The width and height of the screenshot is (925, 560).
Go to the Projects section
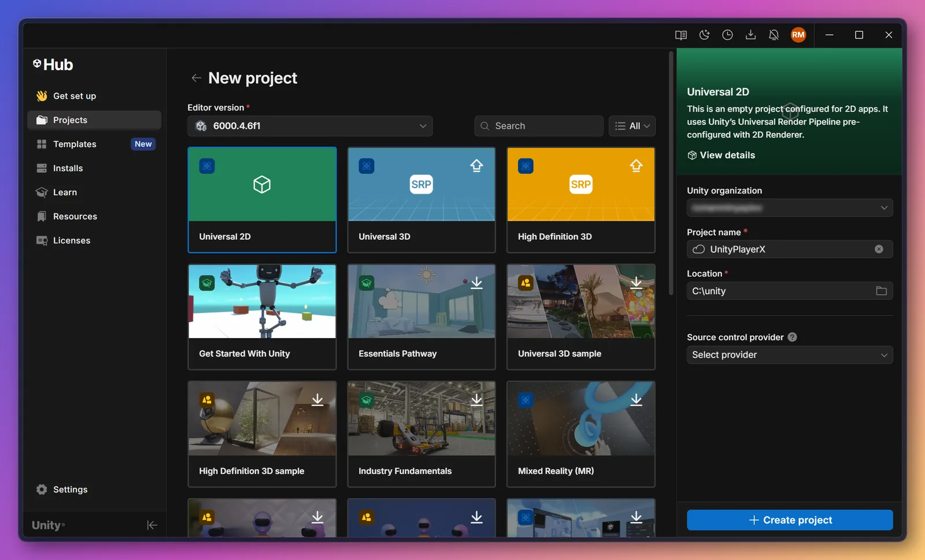click(94, 120)
